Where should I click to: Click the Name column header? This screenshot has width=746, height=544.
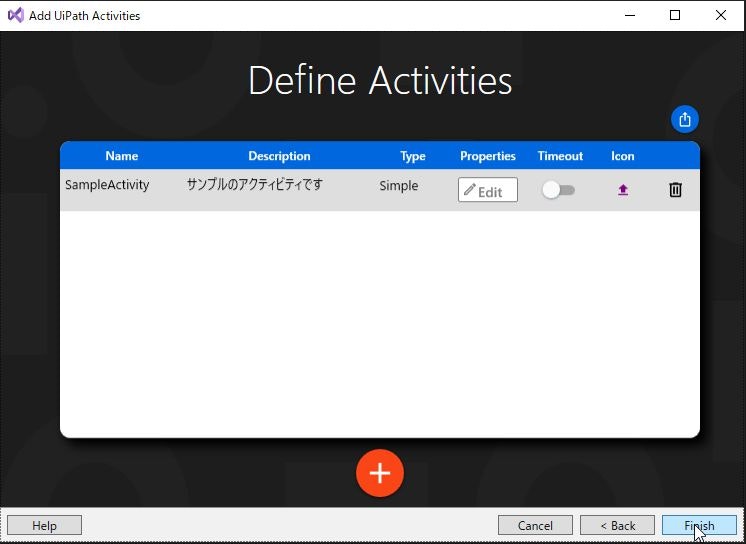pos(122,156)
